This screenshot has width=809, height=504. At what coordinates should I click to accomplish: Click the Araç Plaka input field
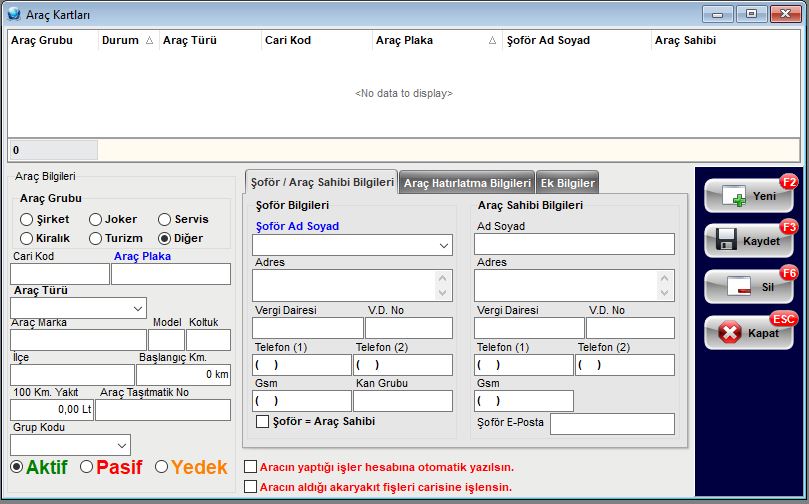click(171, 274)
